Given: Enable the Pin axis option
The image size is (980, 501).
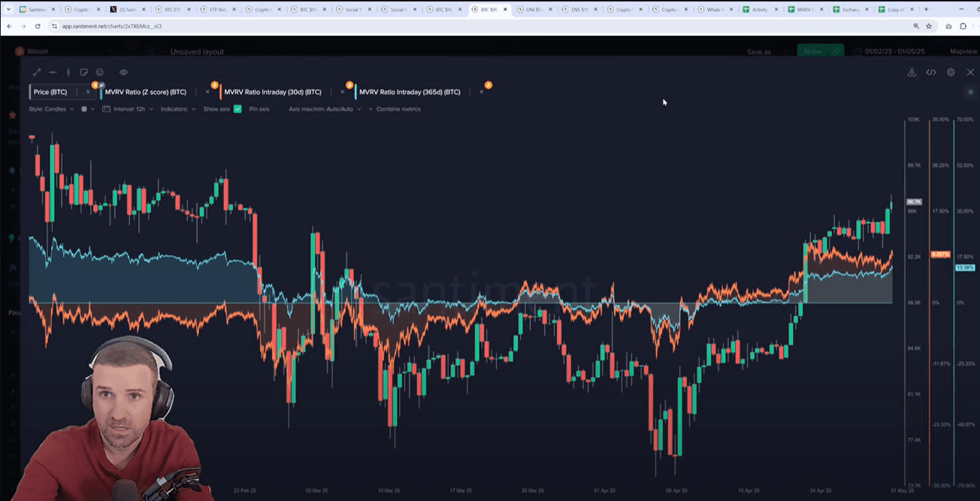Looking at the screenshot, I should click(259, 109).
